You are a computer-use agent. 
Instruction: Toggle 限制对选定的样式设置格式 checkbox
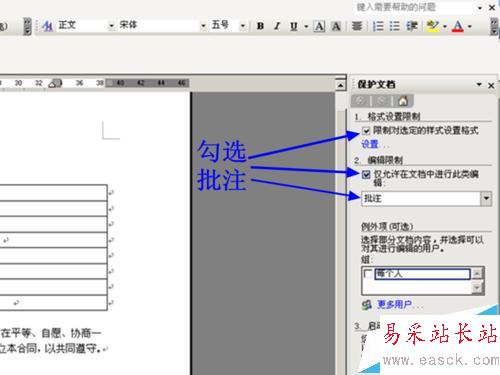click(366, 131)
